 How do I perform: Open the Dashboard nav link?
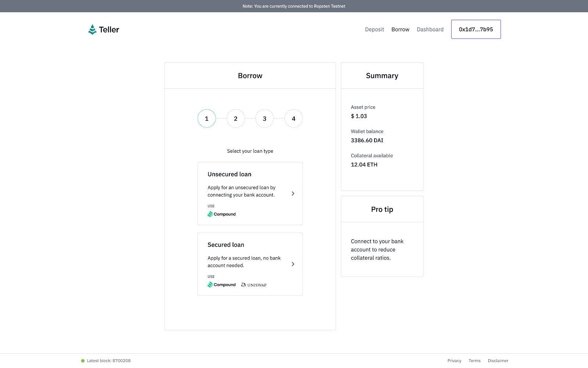(x=430, y=29)
